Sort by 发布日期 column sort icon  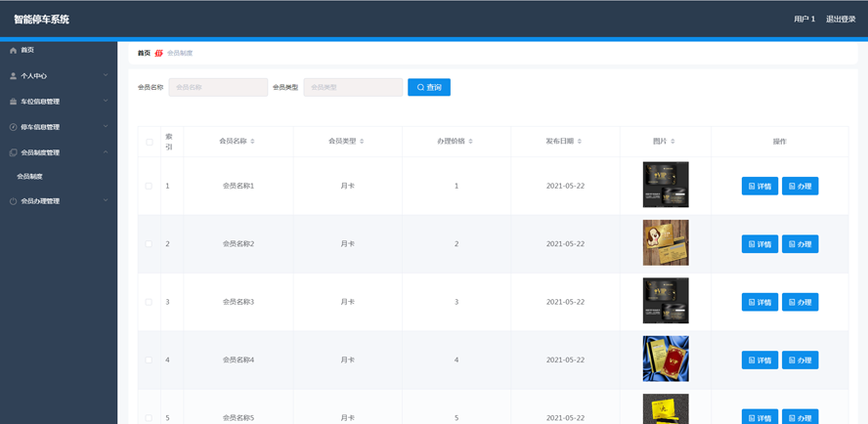580,142
